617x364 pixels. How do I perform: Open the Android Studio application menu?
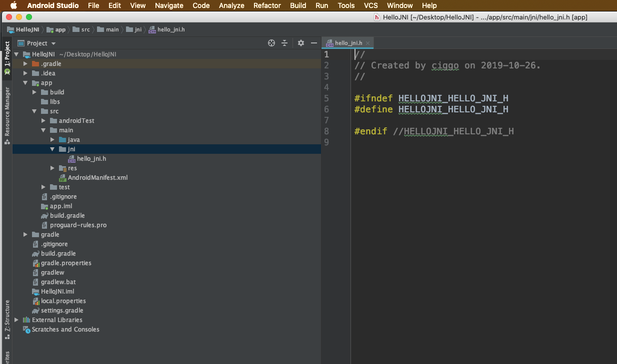click(x=53, y=5)
